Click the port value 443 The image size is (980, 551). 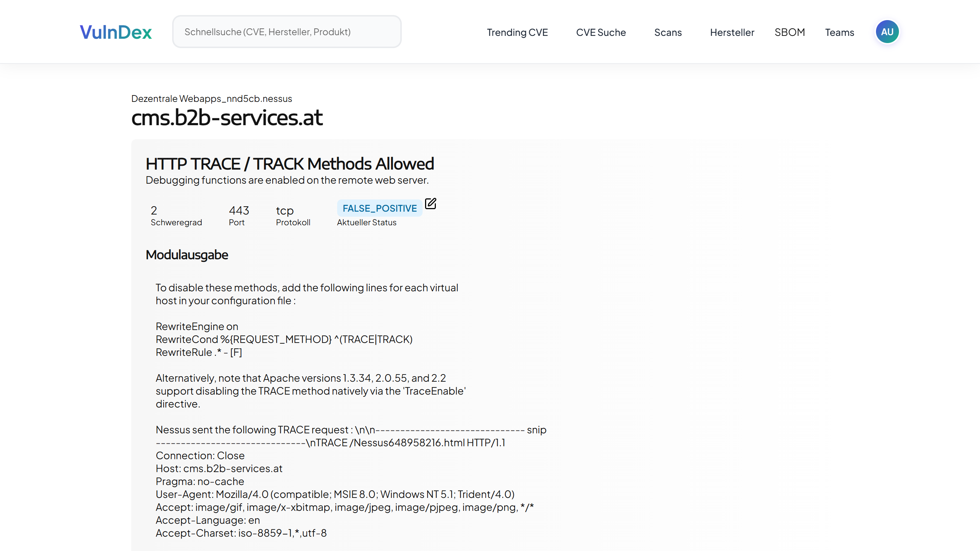(239, 211)
